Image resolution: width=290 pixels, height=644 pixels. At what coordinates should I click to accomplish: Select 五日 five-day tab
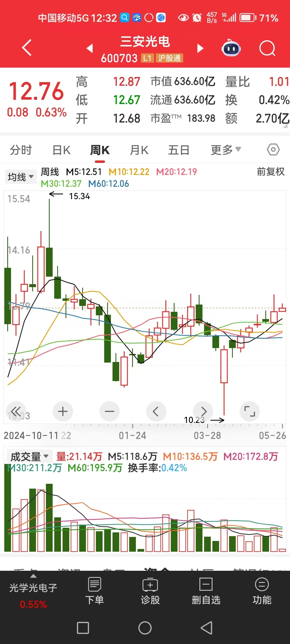point(179,150)
